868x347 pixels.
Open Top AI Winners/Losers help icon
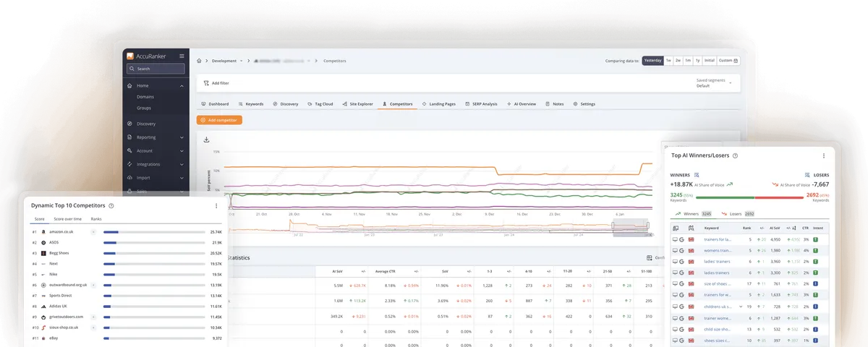(x=735, y=155)
